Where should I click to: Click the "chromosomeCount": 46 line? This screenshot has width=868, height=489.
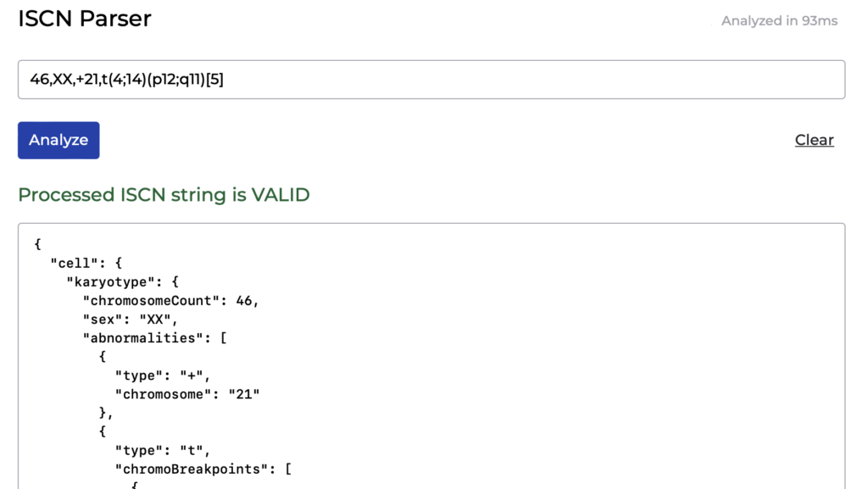click(170, 301)
